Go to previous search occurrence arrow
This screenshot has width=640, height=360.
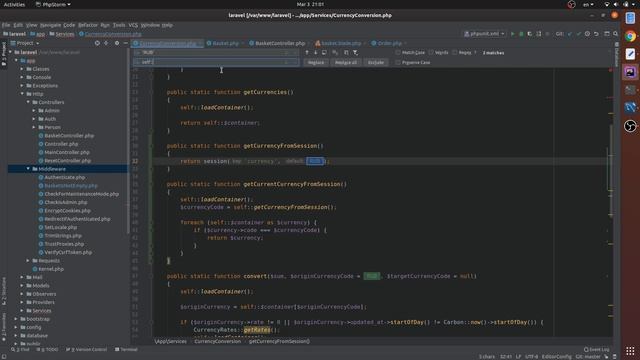tap(307, 53)
